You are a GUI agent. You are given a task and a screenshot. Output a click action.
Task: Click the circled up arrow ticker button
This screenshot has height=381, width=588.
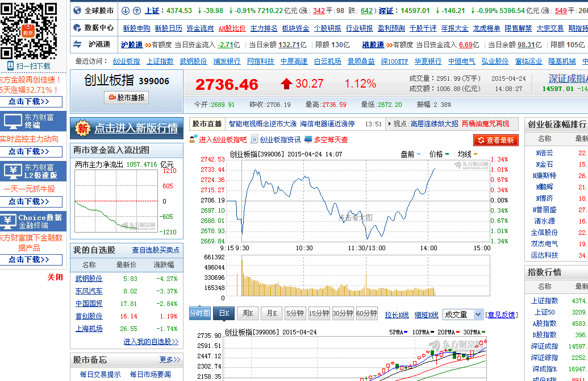coord(137,11)
